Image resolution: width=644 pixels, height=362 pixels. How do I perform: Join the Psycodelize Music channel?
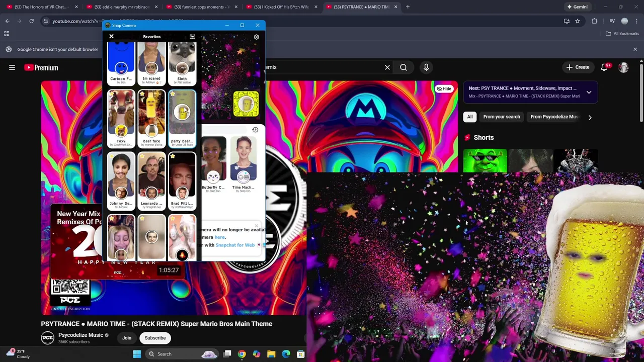coord(127,338)
